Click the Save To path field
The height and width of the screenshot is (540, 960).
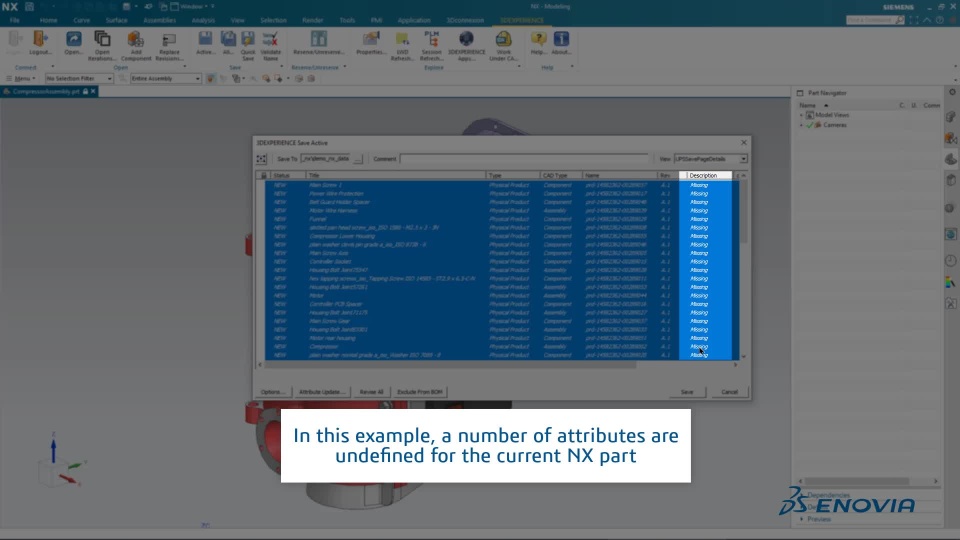pos(326,159)
